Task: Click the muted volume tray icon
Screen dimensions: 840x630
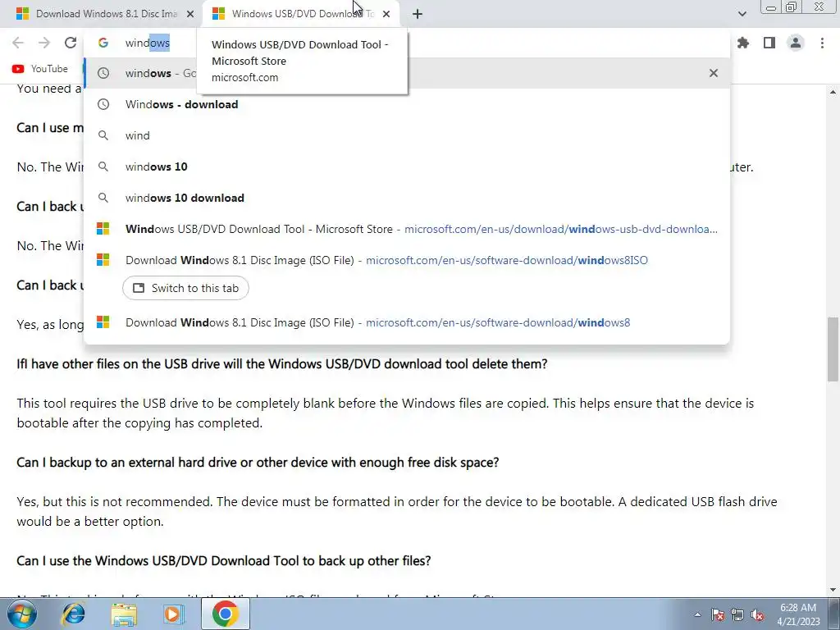Action: 757,614
